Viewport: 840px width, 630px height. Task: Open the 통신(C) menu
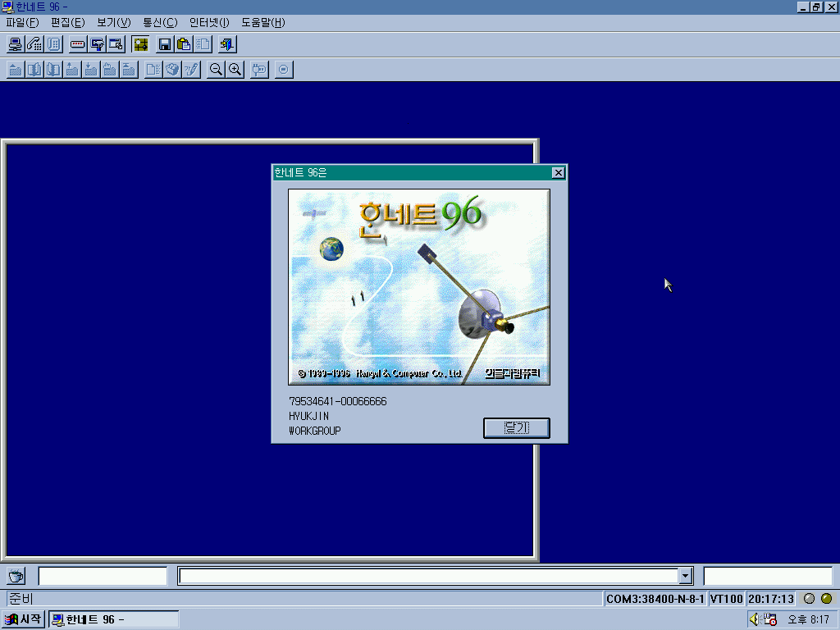click(160, 22)
